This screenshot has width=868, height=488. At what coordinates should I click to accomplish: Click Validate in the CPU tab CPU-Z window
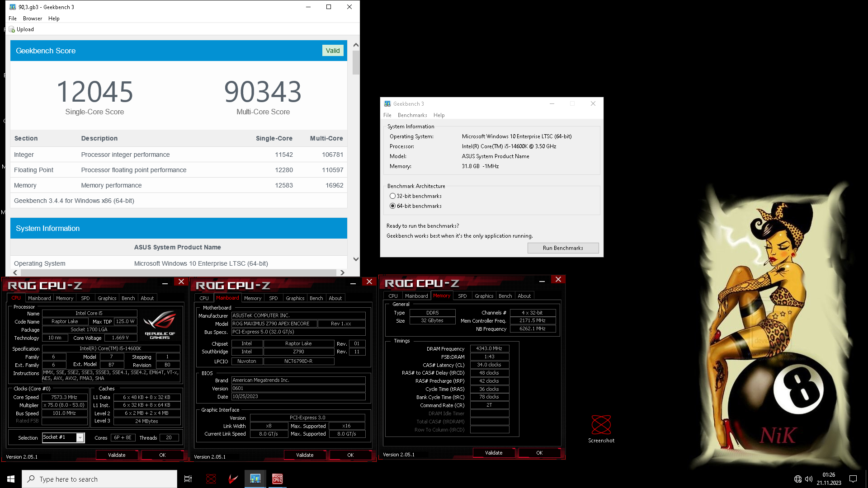click(x=117, y=455)
